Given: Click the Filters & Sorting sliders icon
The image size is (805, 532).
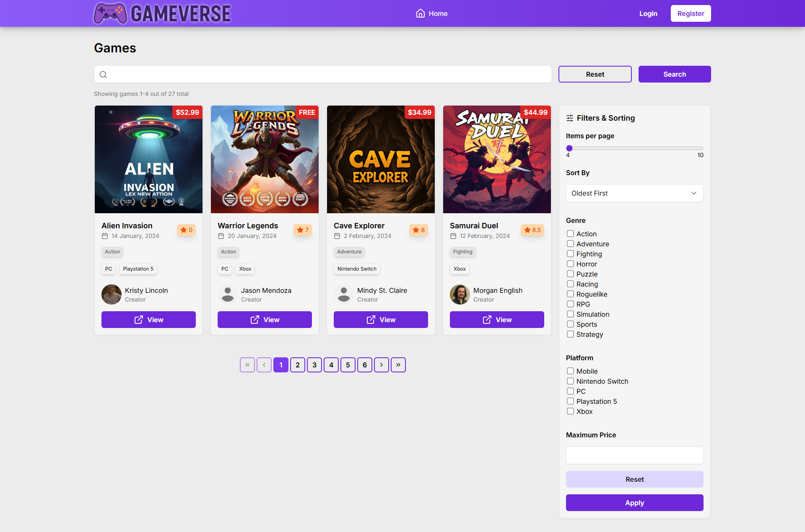Looking at the screenshot, I should [x=570, y=118].
